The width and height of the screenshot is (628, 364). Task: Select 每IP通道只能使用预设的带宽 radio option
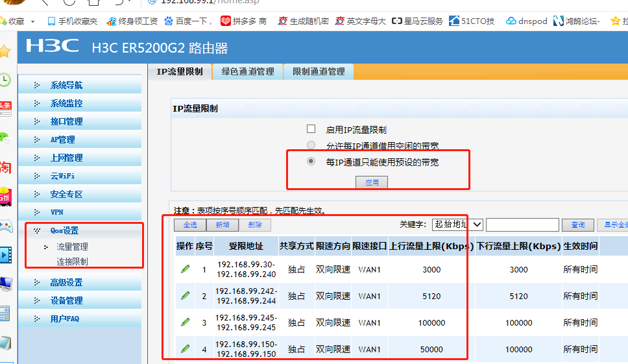[x=311, y=162]
